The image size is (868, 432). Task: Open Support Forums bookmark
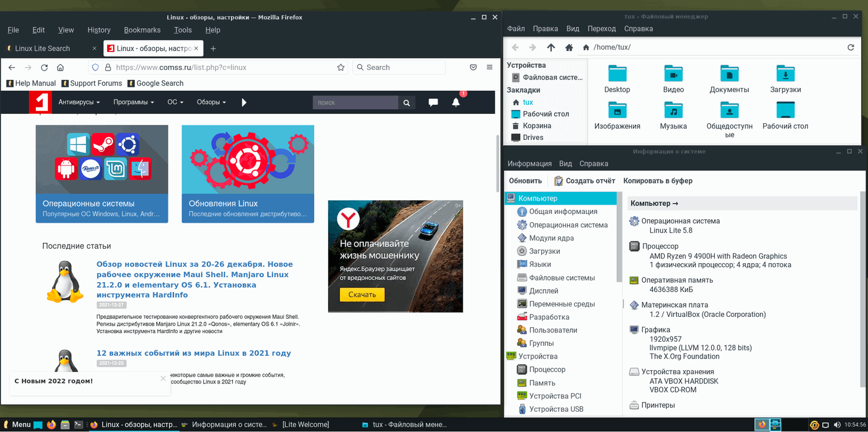click(91, 83)
